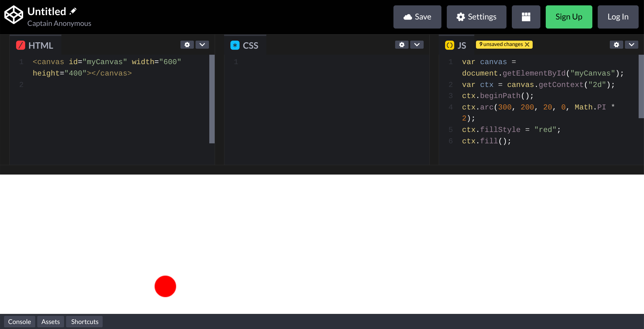The height and width of the screenshot is (329, 644).
Task: Click the JS editor vertical scrollbar
Action: [641, 86]
